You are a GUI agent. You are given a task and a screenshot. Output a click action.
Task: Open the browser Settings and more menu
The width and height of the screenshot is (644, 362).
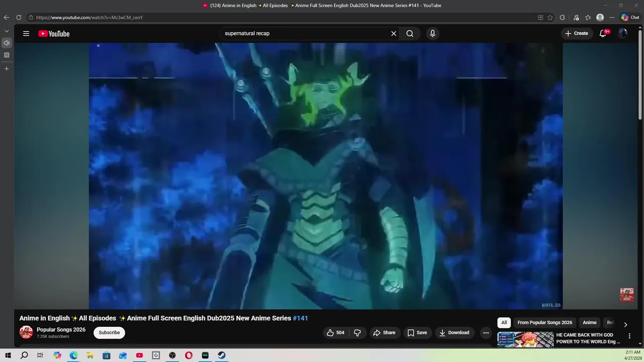point(612,17)
